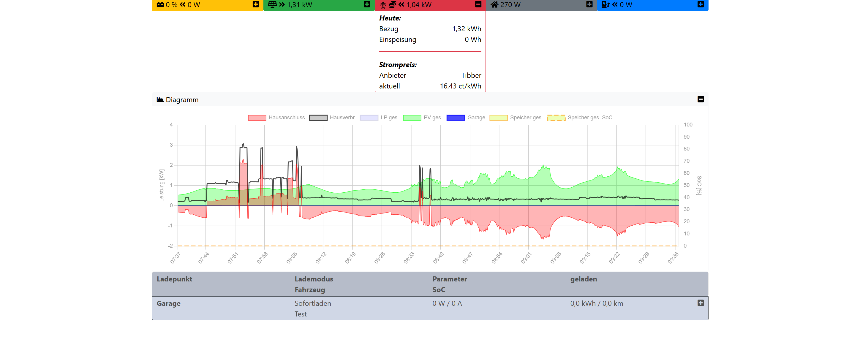Toggle Hausanschluss dataset in chart legend
This screenshot has width=868, height=361.
[x=276, y=118]
